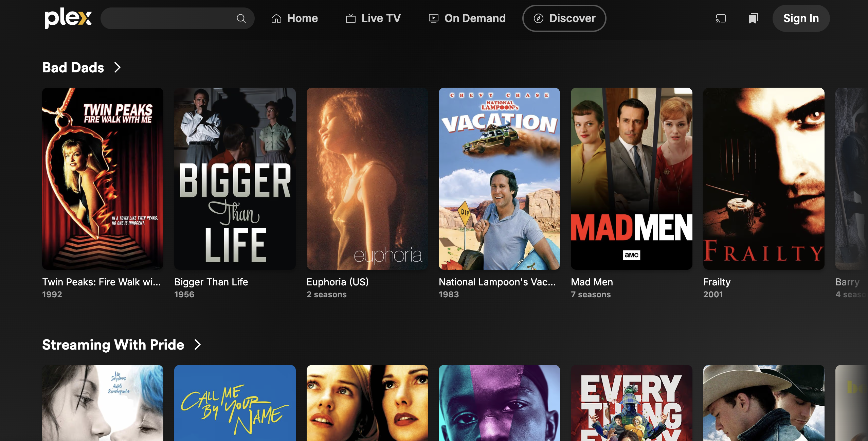Click the 'Frailty' title text
The width and height of the screenshot is (868, 441).
717,282
